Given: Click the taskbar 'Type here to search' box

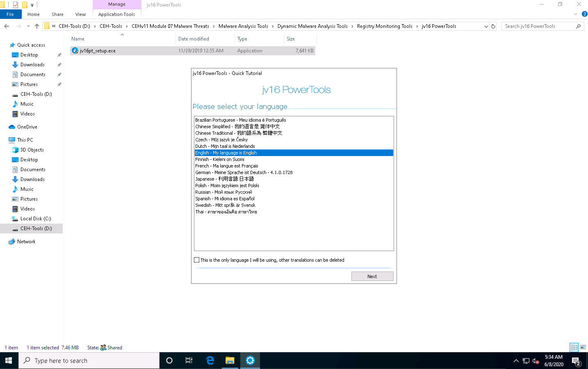Looking at the screenshot, I should click(89, 360).
